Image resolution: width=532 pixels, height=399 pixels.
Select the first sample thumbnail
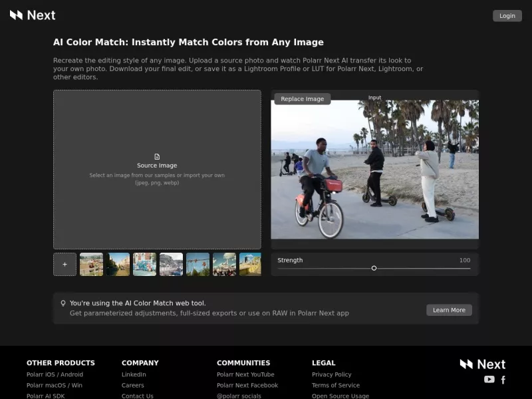point(91,264)
